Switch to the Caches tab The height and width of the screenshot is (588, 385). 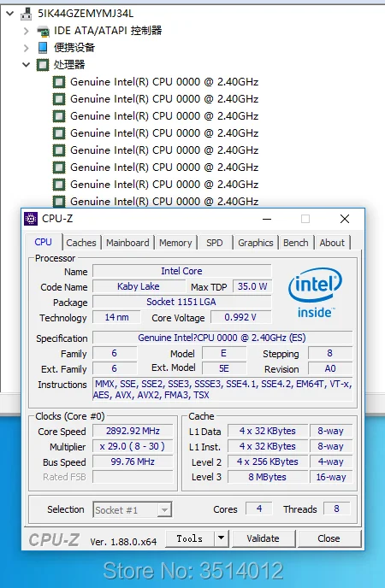click(x=81, y=243)
